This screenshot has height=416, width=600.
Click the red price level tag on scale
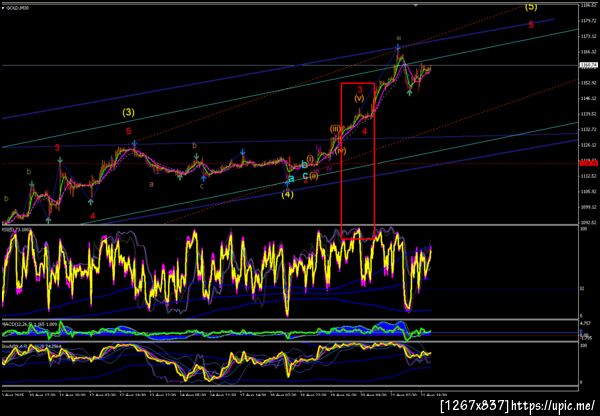(x=589, y=163)
